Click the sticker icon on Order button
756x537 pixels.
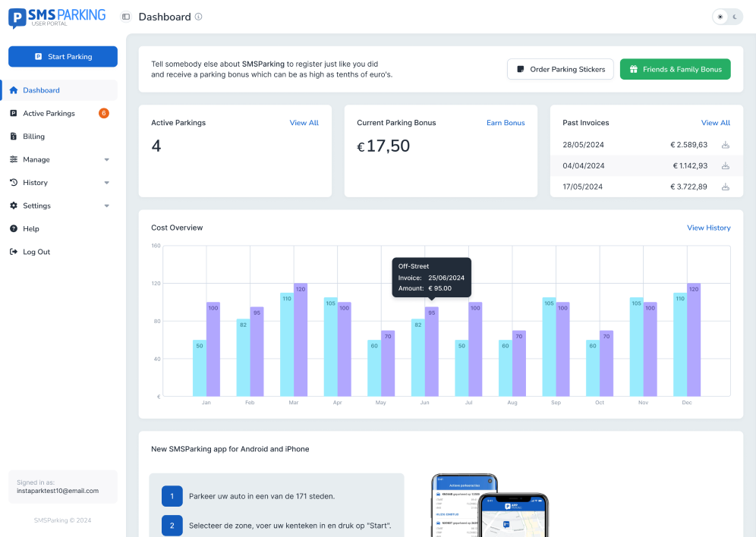click(520, 69)
